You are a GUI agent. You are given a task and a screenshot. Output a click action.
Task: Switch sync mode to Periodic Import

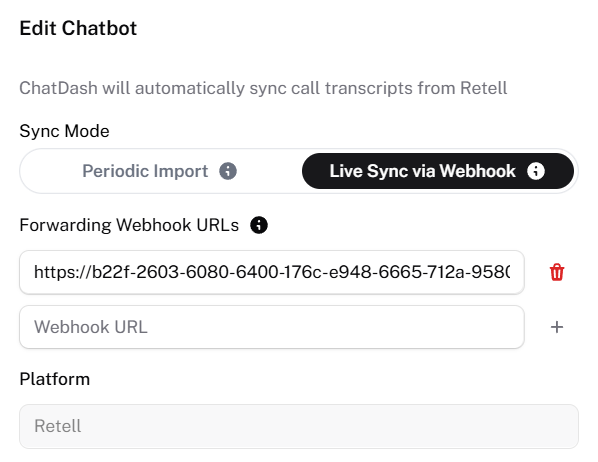[160, 171]
